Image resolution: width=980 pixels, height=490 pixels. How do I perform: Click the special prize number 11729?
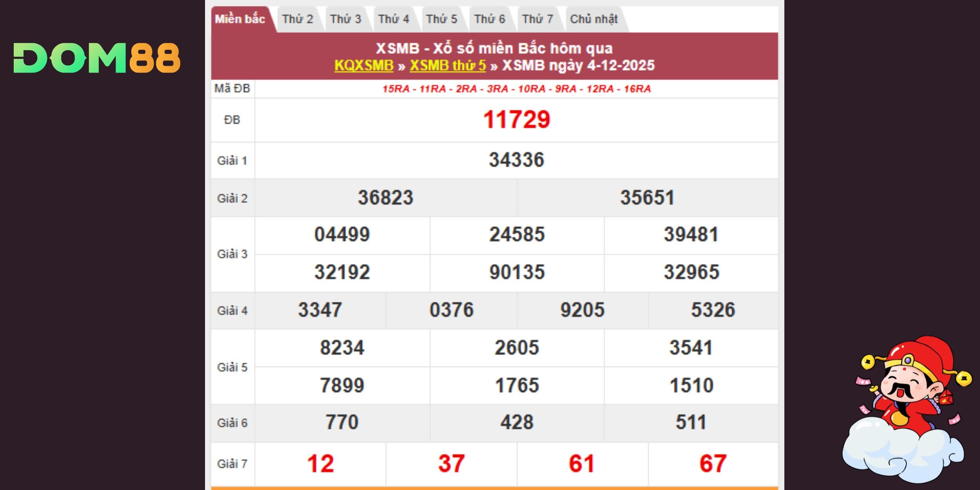tap(516, 120)
